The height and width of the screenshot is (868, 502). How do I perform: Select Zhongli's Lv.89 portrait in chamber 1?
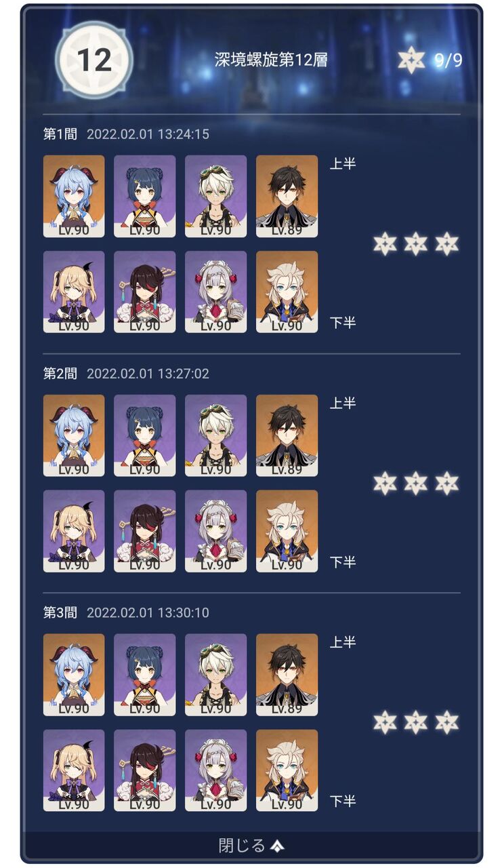[x=287, y=196]
